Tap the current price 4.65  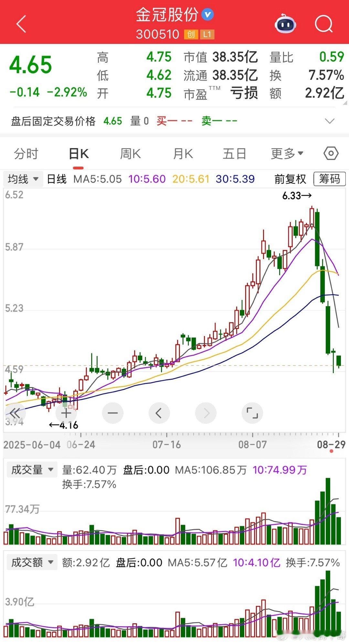[x=31, y=64]
